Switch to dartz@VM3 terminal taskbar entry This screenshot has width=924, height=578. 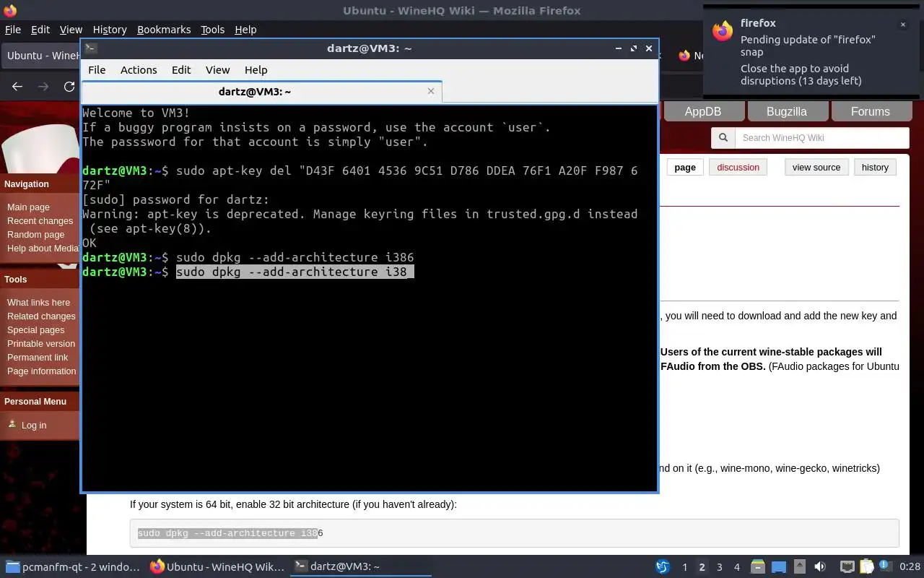click(x=362, y=567)
